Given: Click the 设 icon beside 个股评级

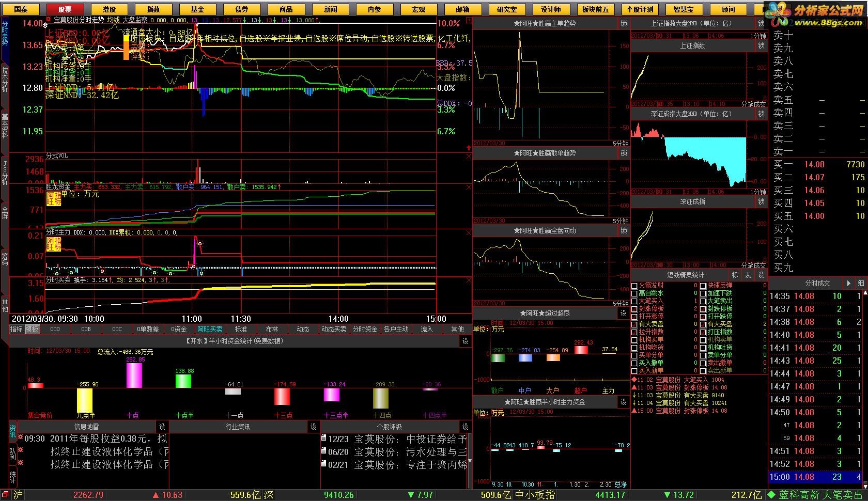Looking at the screenshot, I should point(466,427).
